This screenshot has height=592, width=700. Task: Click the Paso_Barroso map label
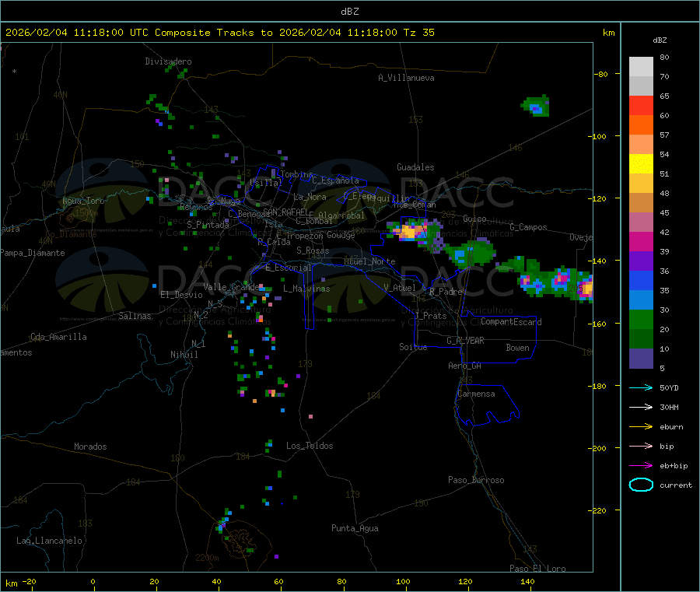[x=476, y=480]
